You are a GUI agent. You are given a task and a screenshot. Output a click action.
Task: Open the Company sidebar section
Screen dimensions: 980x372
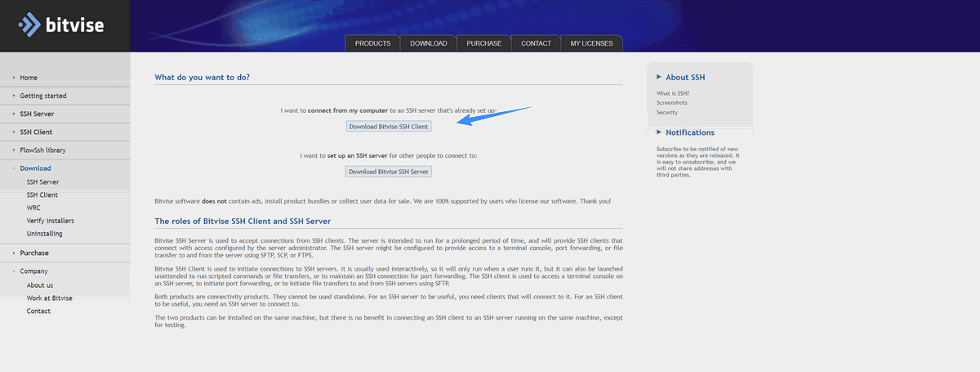click(x=33, y=271)
